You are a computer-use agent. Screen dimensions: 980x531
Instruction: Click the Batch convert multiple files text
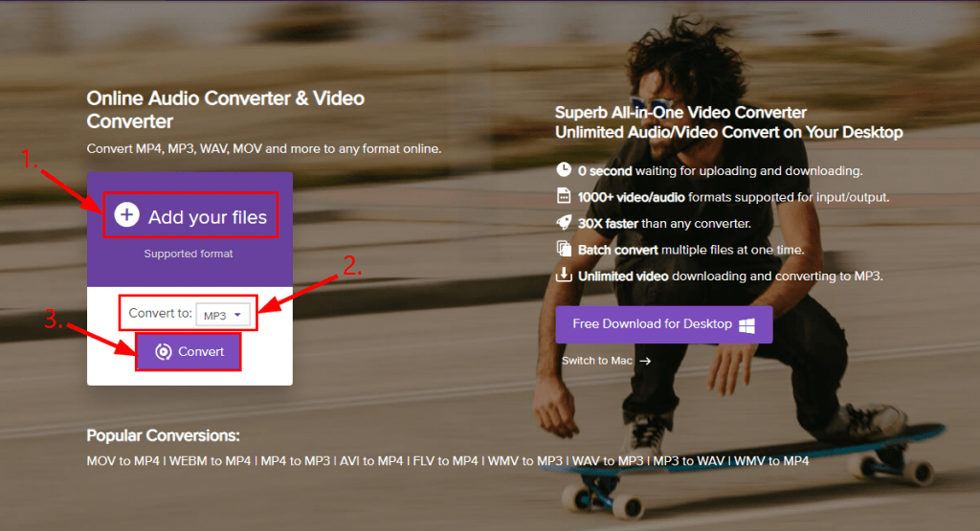[x=691, y=250]
